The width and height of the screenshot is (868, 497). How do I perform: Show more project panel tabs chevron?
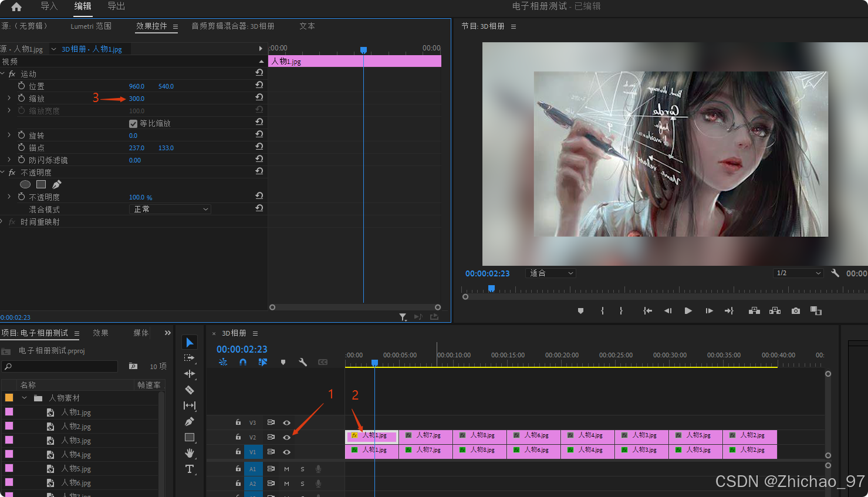(x=168, y=333)
